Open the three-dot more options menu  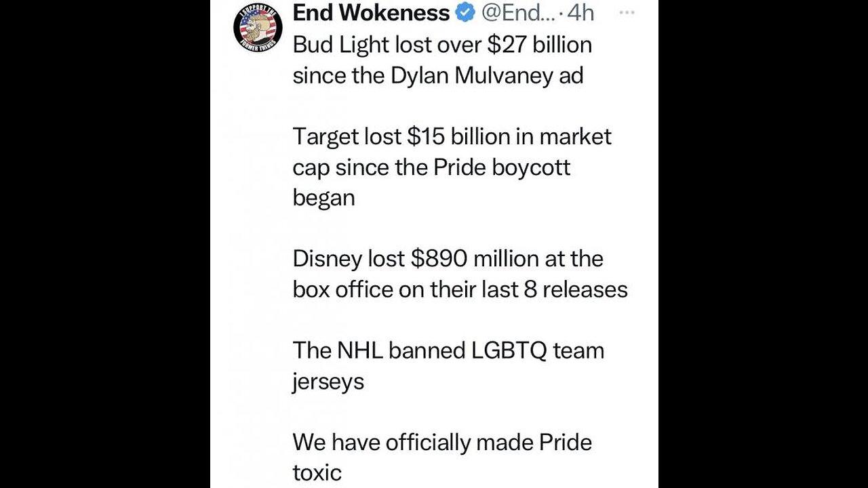(627, 12)
